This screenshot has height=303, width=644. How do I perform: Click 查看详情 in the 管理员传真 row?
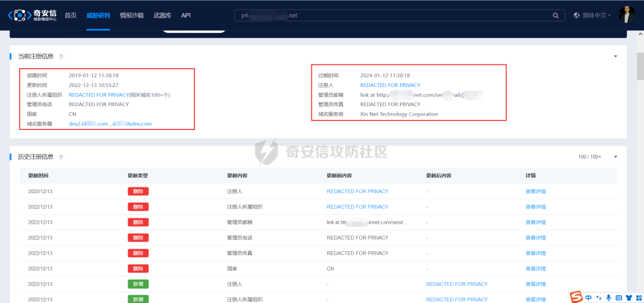pyautogui.click(x=535, y=253)
